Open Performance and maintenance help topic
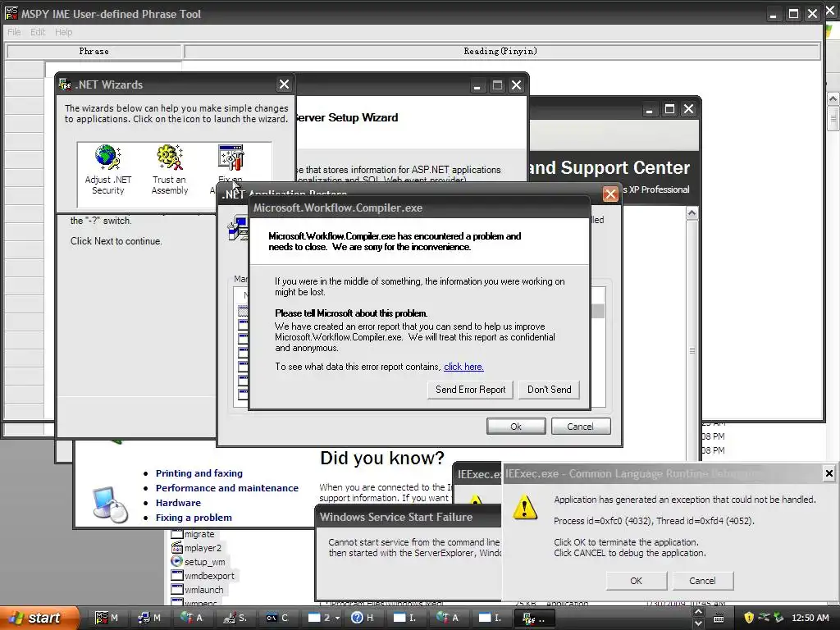 pyautogui.click(x=226, y=488)
